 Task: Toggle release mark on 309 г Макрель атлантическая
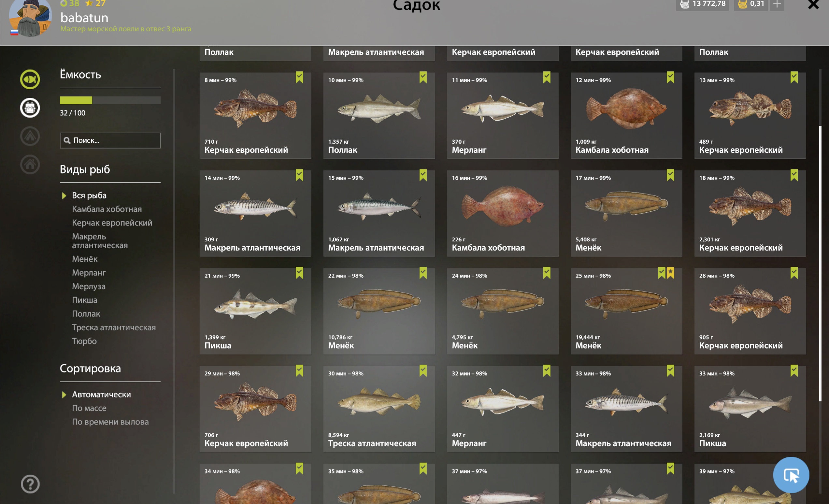(x=299, y=175)
